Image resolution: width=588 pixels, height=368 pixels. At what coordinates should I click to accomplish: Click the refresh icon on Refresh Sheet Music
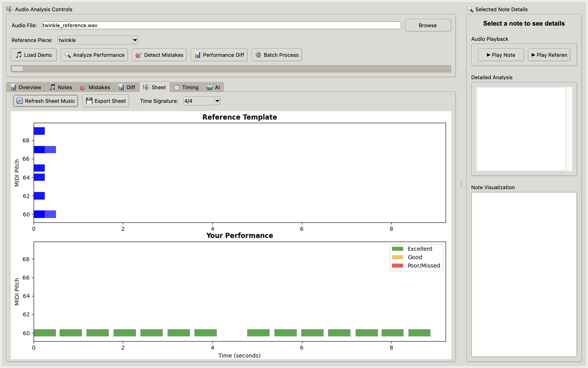click(20, 101)
